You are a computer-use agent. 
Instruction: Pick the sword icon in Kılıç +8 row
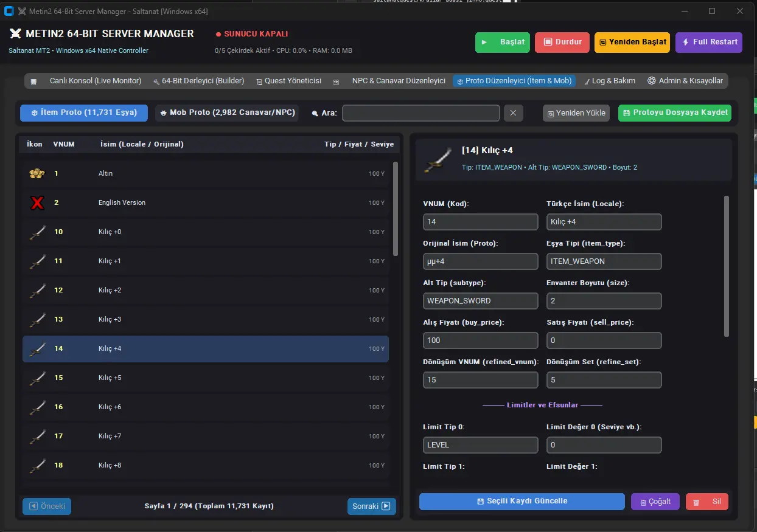[x=37, y=466]
